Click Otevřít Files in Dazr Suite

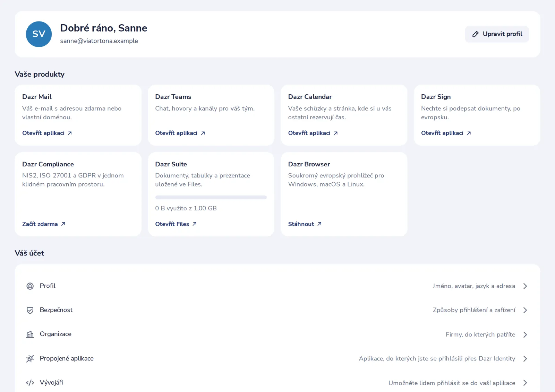coord(176,224)
